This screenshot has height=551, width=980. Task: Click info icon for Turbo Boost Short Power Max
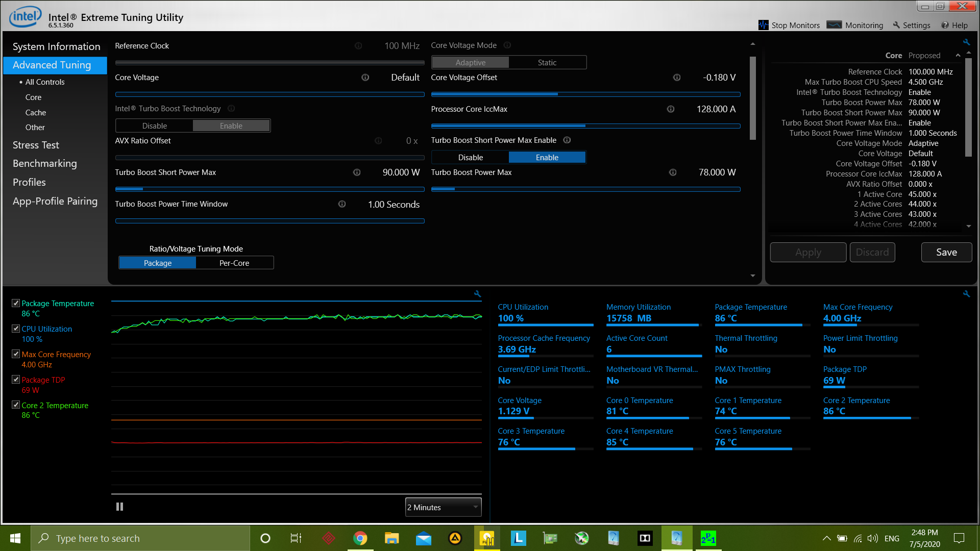click(x=357, y=172)
